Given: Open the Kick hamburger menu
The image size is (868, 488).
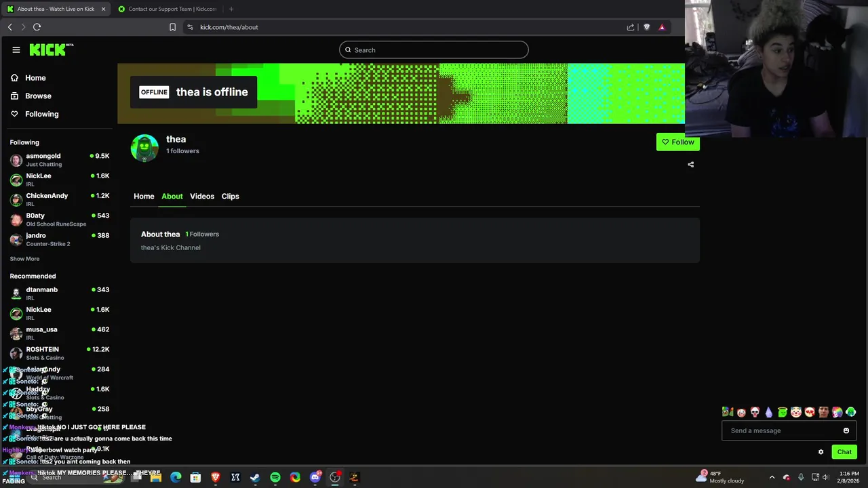Looking at the screenshot, I should pyautogui.click(x=16, y=49).
